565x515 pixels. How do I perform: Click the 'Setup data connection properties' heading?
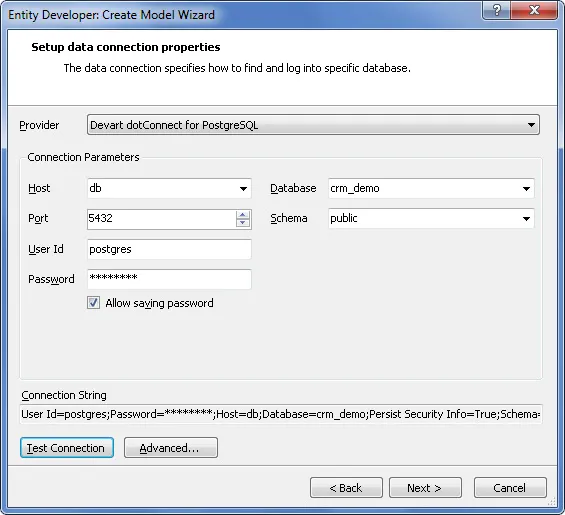126,47
